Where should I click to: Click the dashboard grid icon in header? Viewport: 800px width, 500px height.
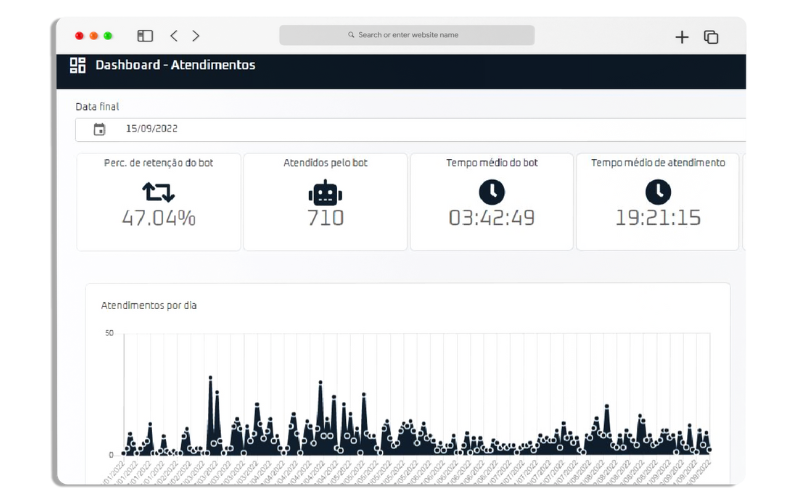pos(78,65)
